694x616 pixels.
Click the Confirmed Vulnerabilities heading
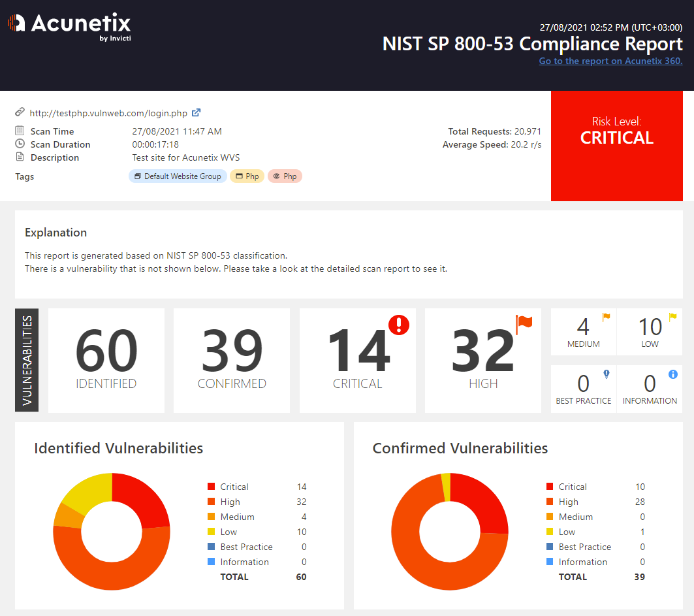460,448
